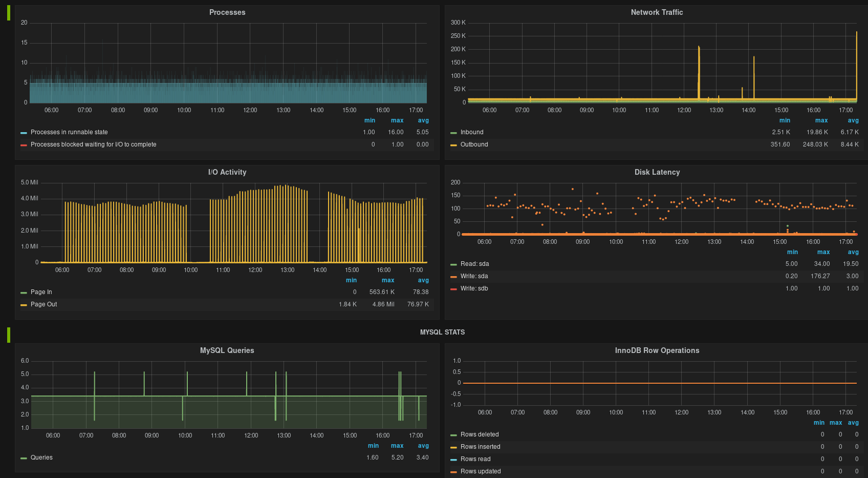The image size is (868, 478).
Task: Toggle the Read: sda series legend label
Action: (474, 264)
